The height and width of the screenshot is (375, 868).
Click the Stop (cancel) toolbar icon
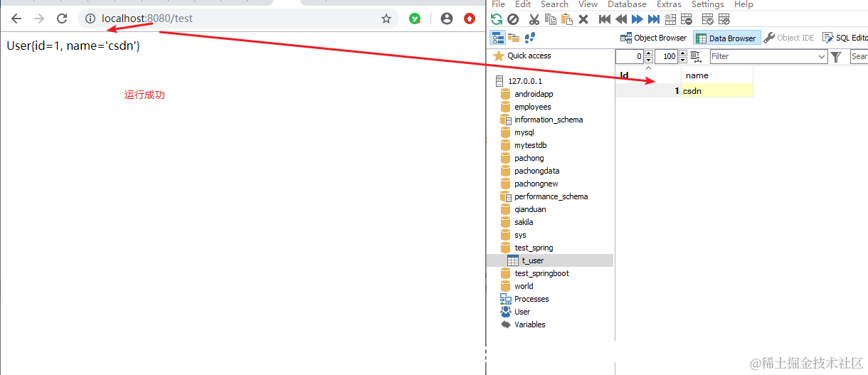512,19
